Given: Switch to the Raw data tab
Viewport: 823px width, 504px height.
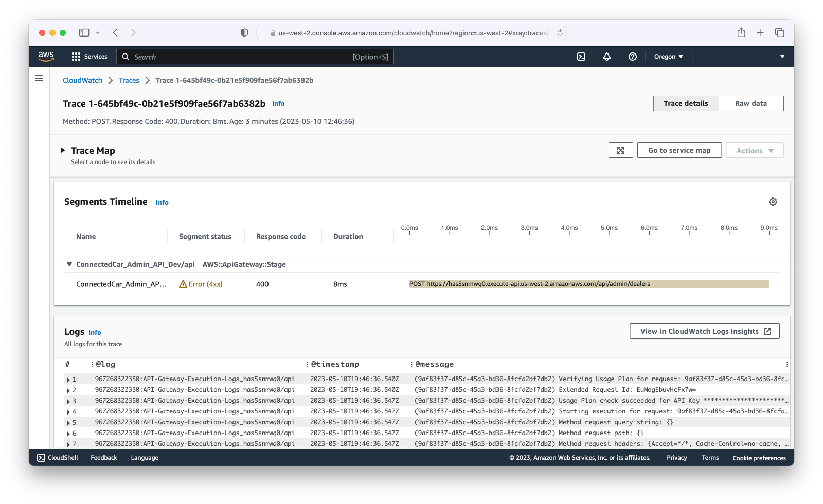Looking at the screenshot, I should coord(751,103).
